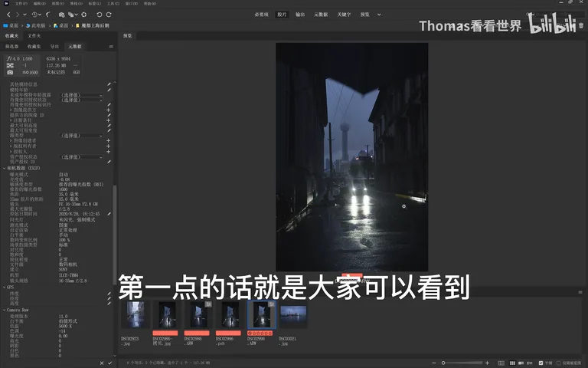The width and height of the screenshot is (588, 368).
Task: Switch to thumbnails view icon
Action: click(x=512, y=363)
